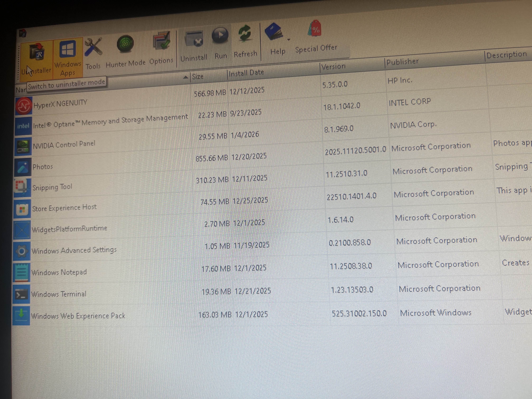Image resolution: width=532 pixels, height=399 pixels.
Task: Sort by Size column header
Action: (x=198, y=77)
